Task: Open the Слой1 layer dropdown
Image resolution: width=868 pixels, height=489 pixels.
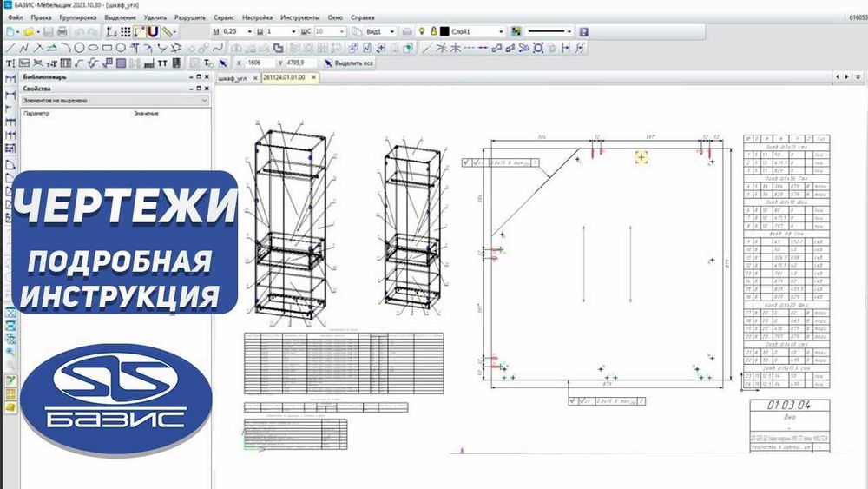Action: click(501, 31)
